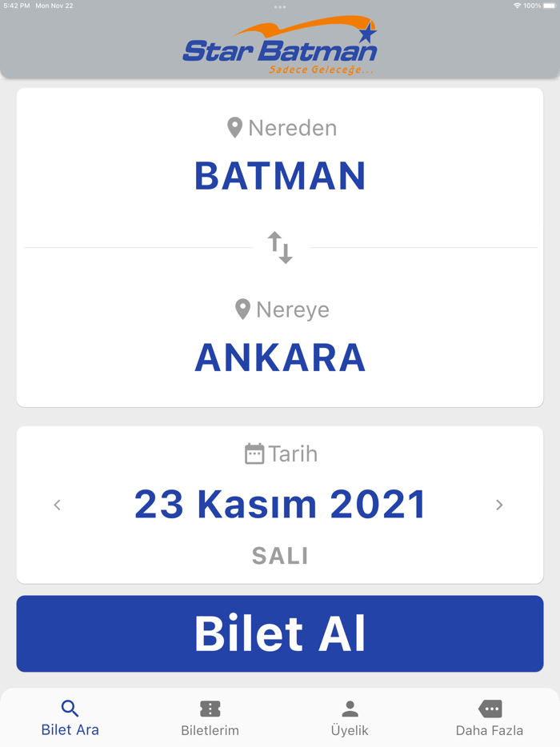The image size is (560, 747).
Task: Tap the location pin beside Nereden
Action: (x=234, y=126)
